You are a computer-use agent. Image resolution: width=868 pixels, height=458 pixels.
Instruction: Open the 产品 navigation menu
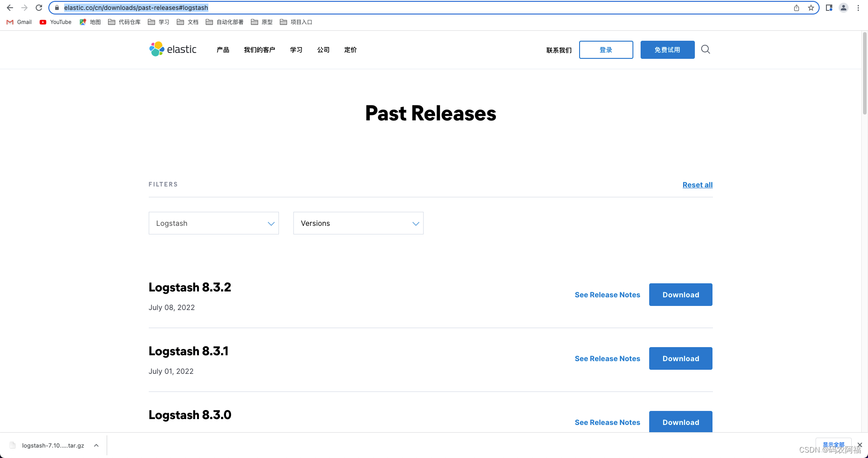[223, 50]
